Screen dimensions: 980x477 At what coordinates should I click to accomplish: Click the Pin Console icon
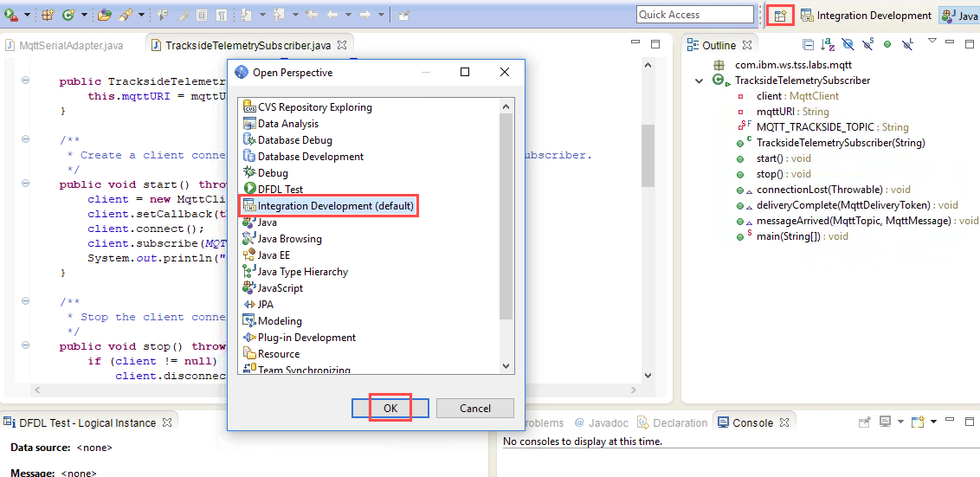point(864,422)
